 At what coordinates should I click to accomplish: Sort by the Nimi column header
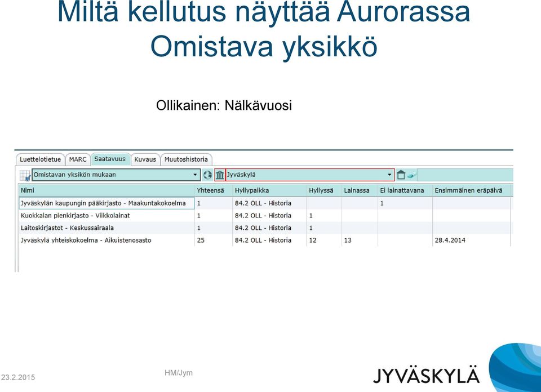[x=107, y=190]
